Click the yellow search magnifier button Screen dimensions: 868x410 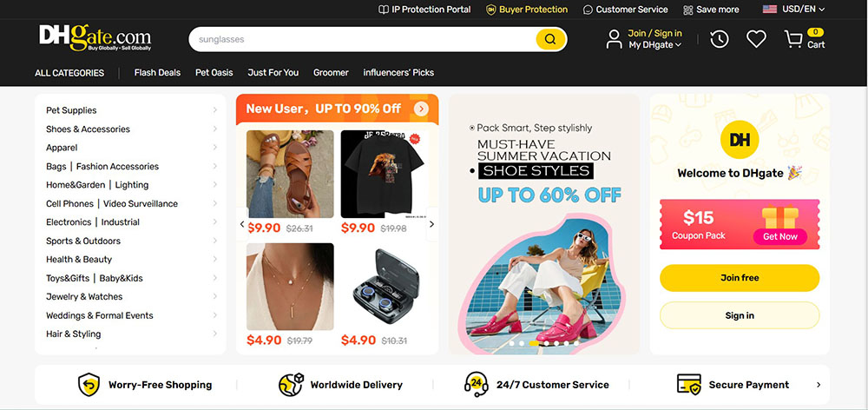point(550,39)
